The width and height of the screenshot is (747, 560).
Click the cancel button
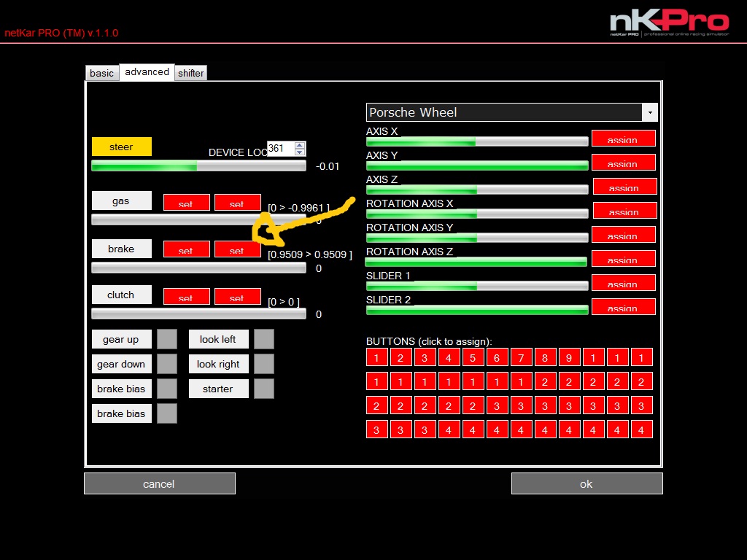coord(160,484)
